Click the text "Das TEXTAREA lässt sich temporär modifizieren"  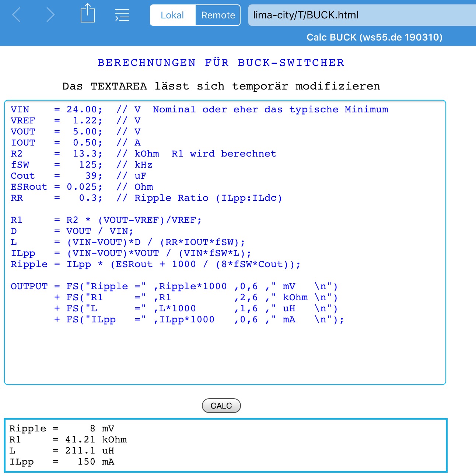click(221, 86)
